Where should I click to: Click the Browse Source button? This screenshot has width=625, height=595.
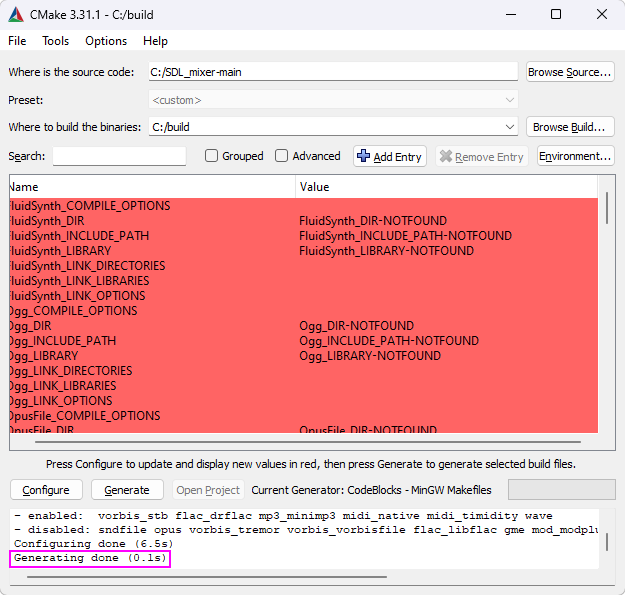pos(570,72)
